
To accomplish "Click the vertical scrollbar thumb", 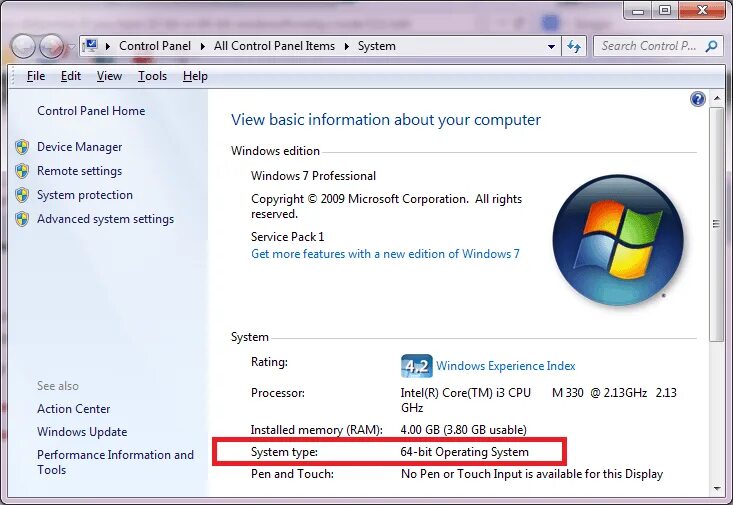I will point(716,224).
